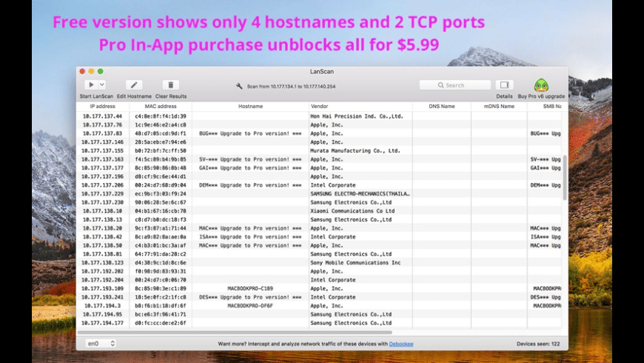Sort by the mDNS Name column header
This screenshot has width=644, height=363.
point(499,106)
